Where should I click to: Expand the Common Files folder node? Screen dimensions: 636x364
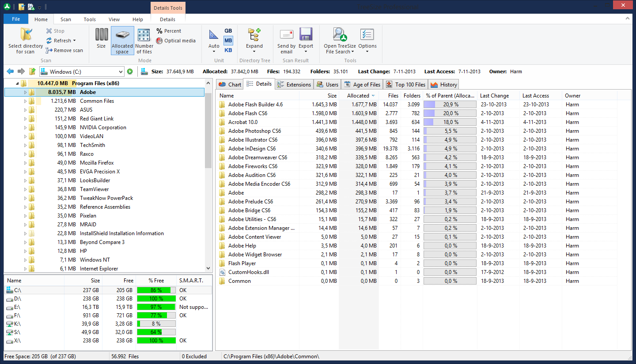pos(25,101)
